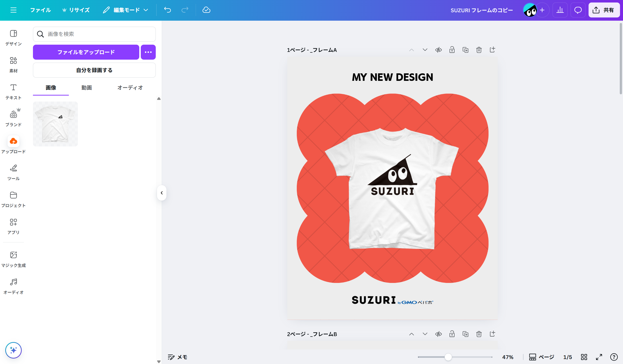Viewport: 623px width, 364px height.
Task: Open the アプリ panel
Action: click(13, 226)
